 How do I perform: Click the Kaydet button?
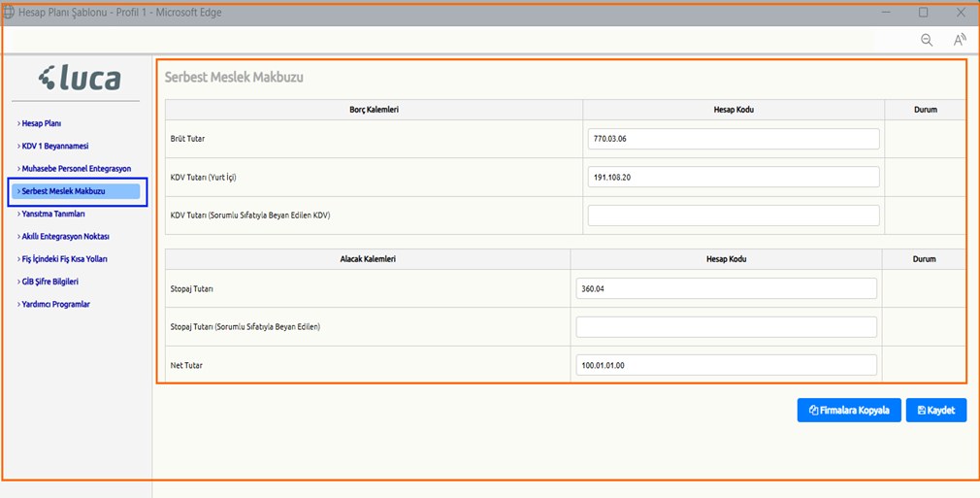(x=936, y=411)
